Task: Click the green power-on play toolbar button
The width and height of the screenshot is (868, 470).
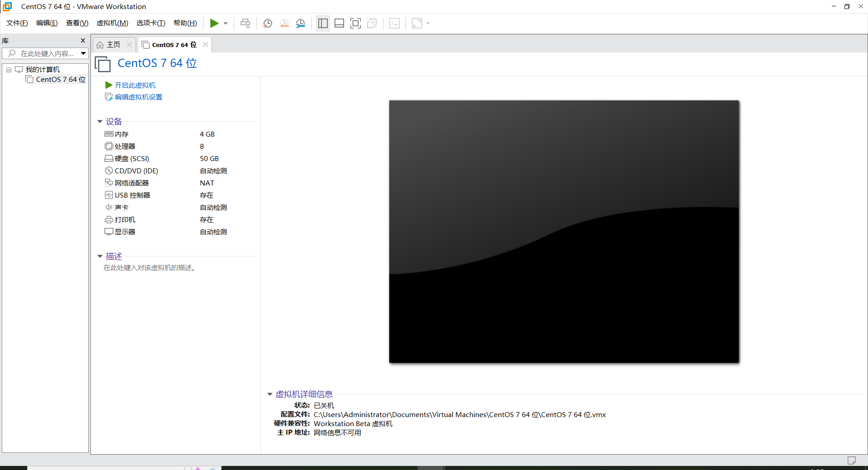Action: pos(214,24)
